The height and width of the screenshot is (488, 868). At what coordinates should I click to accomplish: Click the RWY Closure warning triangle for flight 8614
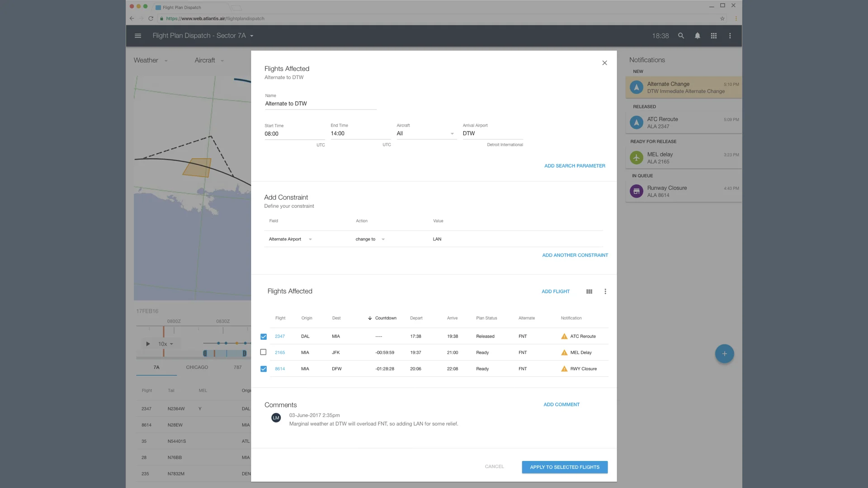coord(564,369)
